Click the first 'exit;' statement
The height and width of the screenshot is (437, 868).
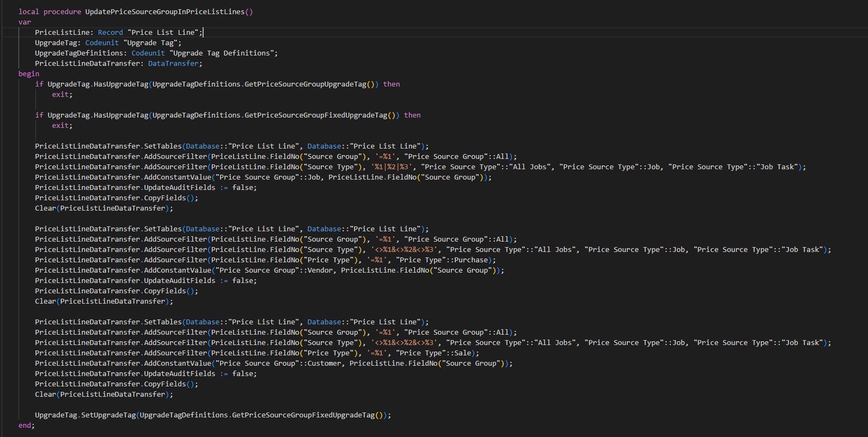[x=62, y=94]
